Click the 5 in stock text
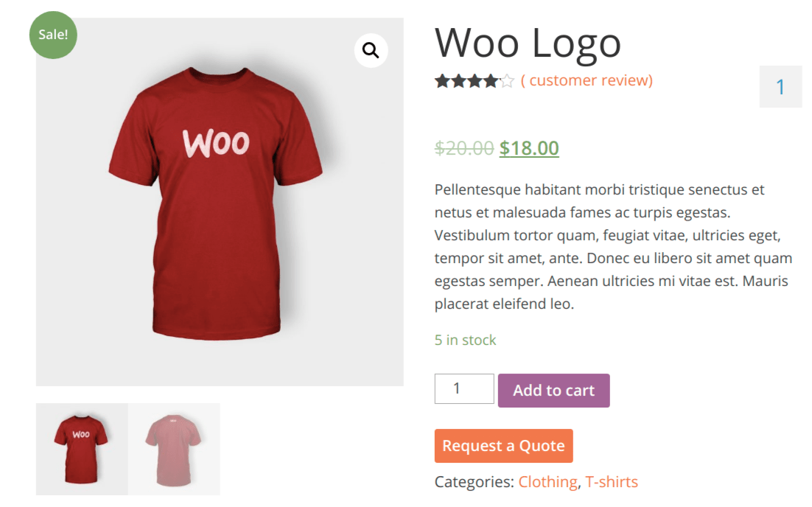This screenshot has height=507, width=812. click(465, 340)
